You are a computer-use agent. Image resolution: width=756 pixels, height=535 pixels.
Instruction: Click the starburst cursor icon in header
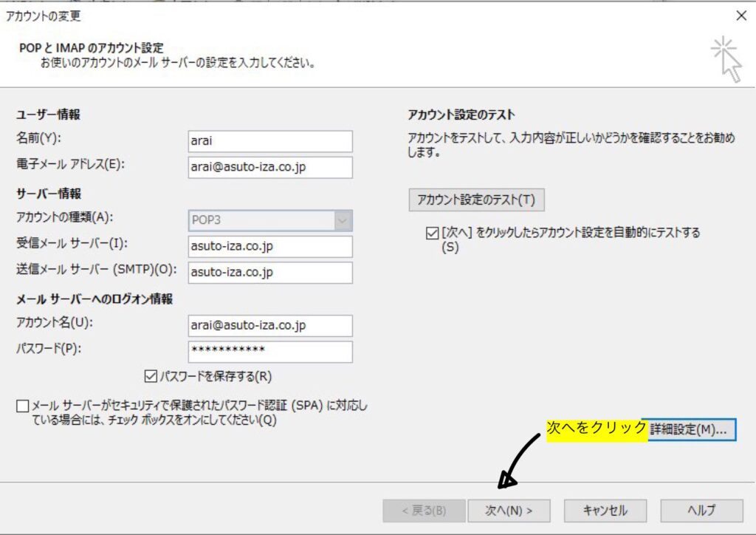point(726,58)
